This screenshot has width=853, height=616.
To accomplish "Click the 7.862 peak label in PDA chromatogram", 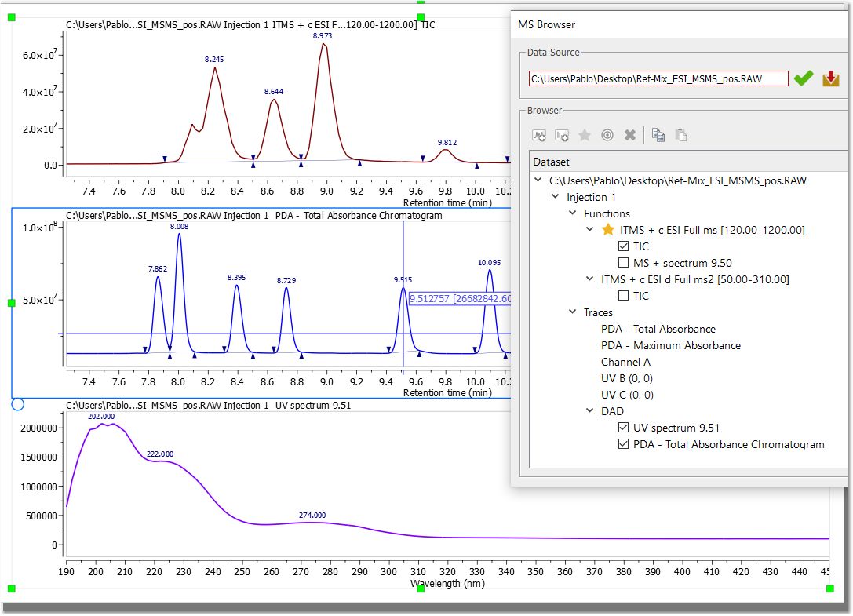I will tap(158, 269).
